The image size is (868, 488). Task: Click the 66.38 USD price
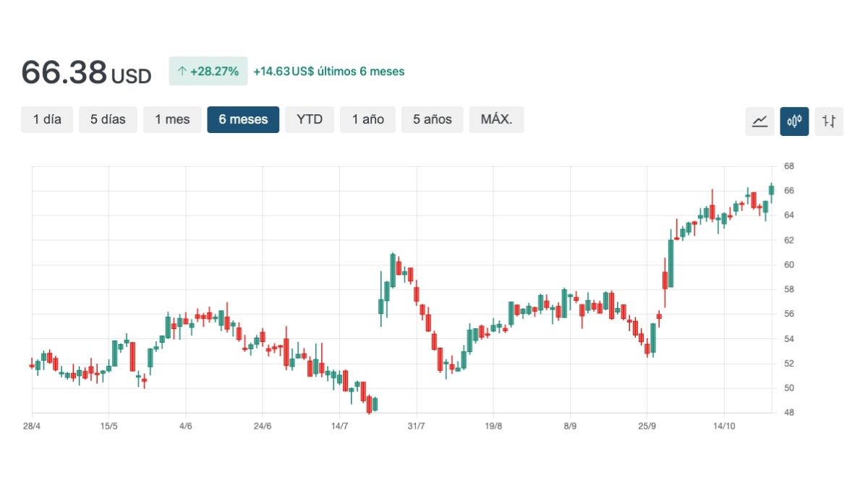86,72
